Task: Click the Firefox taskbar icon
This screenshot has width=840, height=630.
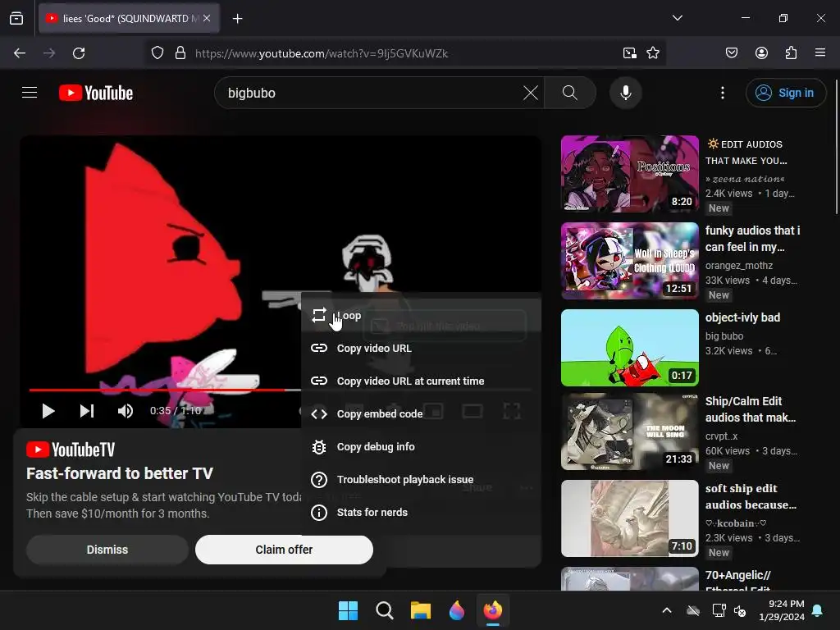Action: pos(492,610)
